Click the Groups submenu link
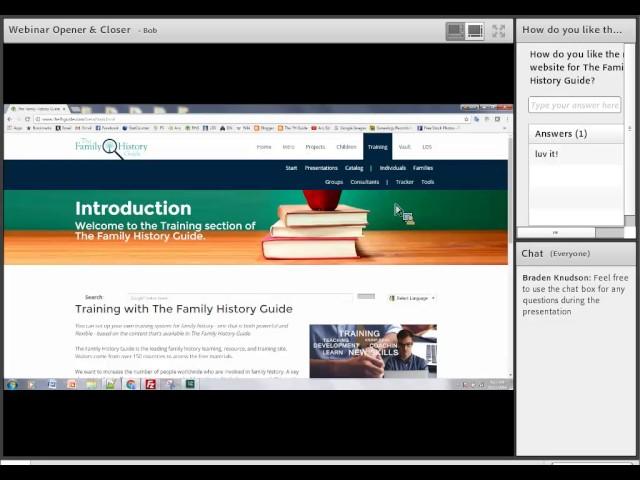The image size is (640, 480). click(333, 182)
